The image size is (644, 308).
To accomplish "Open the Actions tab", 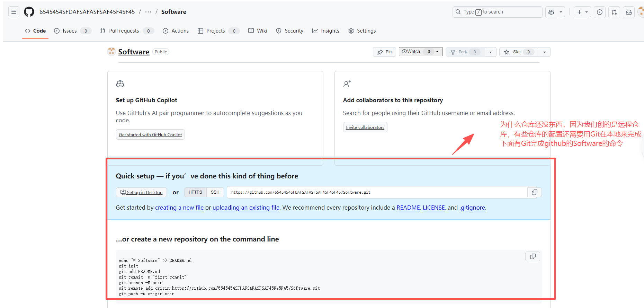I will (176, 31).
